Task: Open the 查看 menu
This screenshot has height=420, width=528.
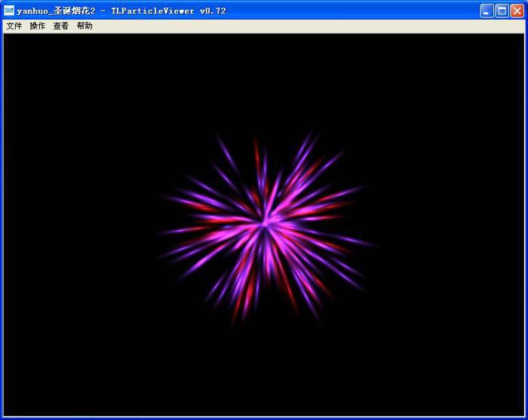Action: pos(61,26)
